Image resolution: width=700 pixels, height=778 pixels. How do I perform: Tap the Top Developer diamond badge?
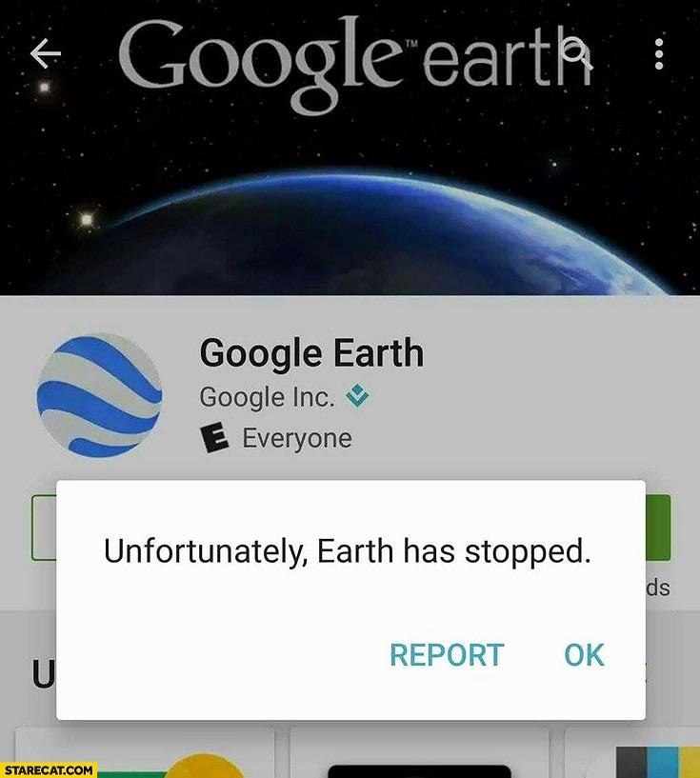358,396
